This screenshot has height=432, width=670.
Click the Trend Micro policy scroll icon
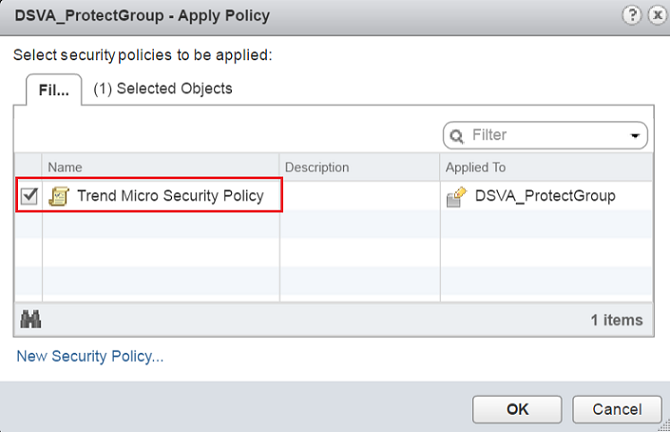point(58,196)
